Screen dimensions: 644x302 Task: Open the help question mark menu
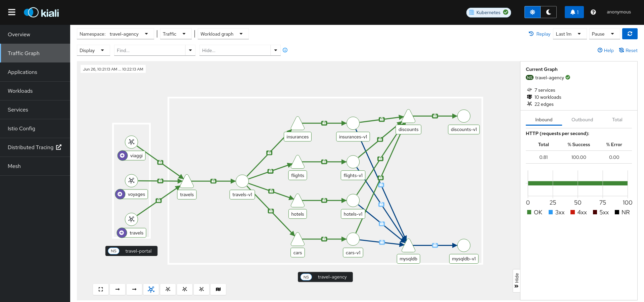click(x=593, y=12)
